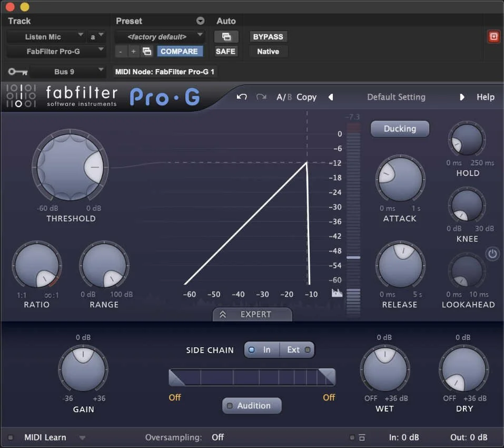Click the RATIO knob

pos(37,266)
